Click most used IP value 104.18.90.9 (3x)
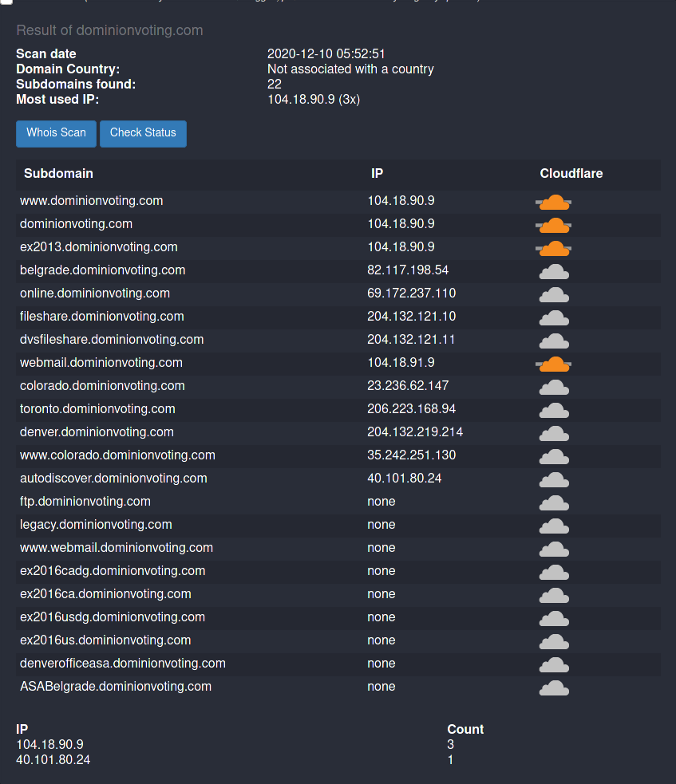Viewport: 676px width, 784px height. (x=314, y=99)
